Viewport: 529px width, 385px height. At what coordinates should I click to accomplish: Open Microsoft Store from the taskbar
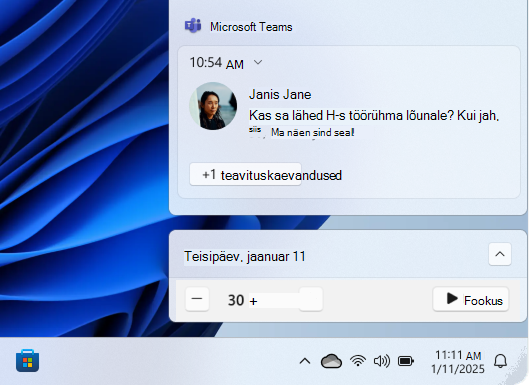click(27, 361)
